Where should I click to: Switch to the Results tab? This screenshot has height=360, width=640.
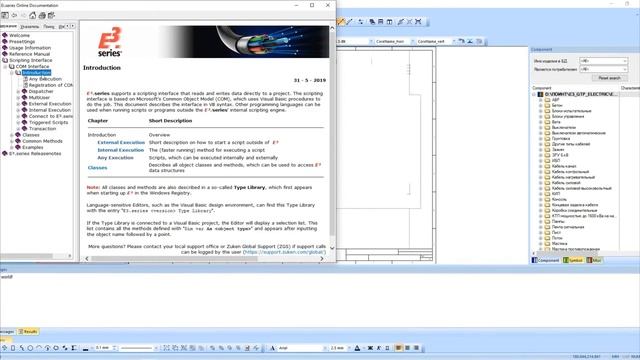[28, 331]
